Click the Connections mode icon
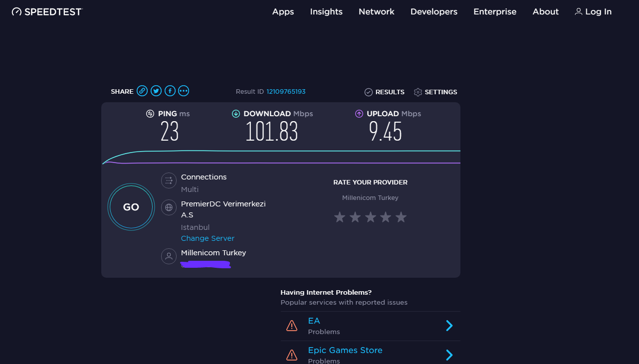This screenshot has width=639, height=364. (x=169, y=181)
